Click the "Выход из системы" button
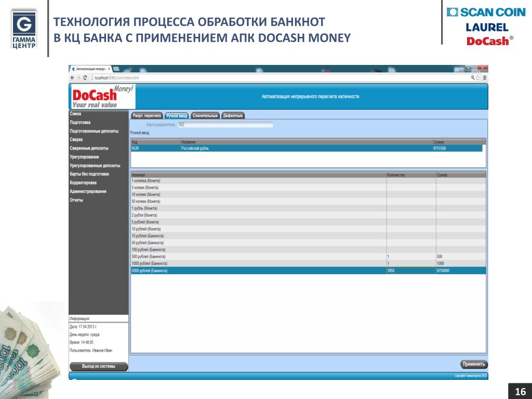This screenshot has height=399, width=532. (98, 366)
